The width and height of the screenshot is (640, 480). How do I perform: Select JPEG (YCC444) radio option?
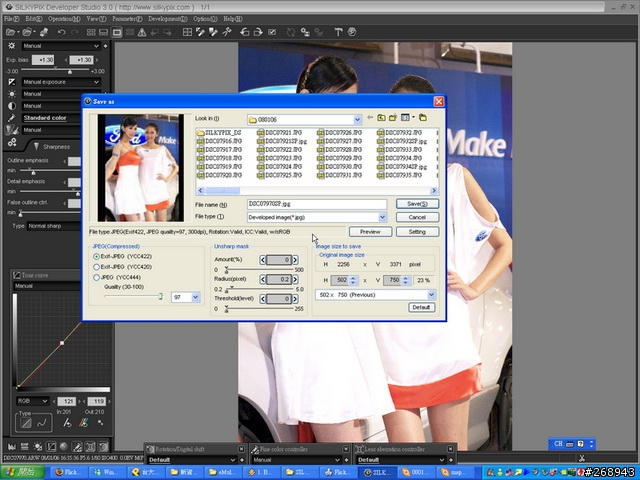(96, 278)
